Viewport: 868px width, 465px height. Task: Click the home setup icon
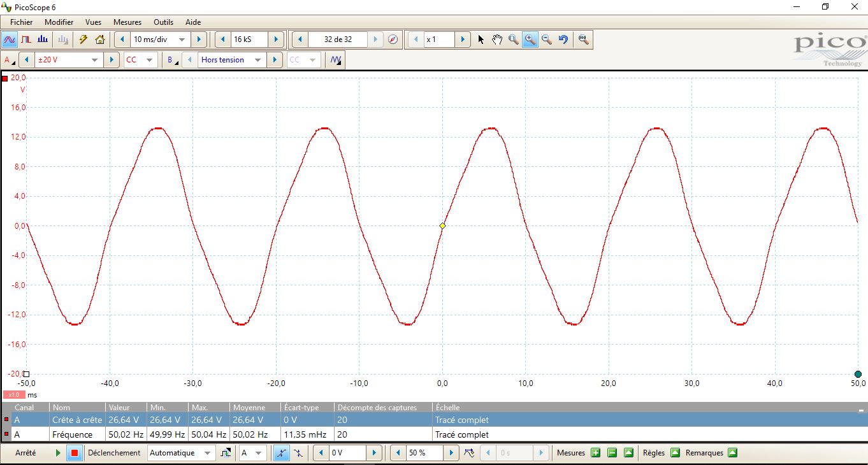[100, 39]
